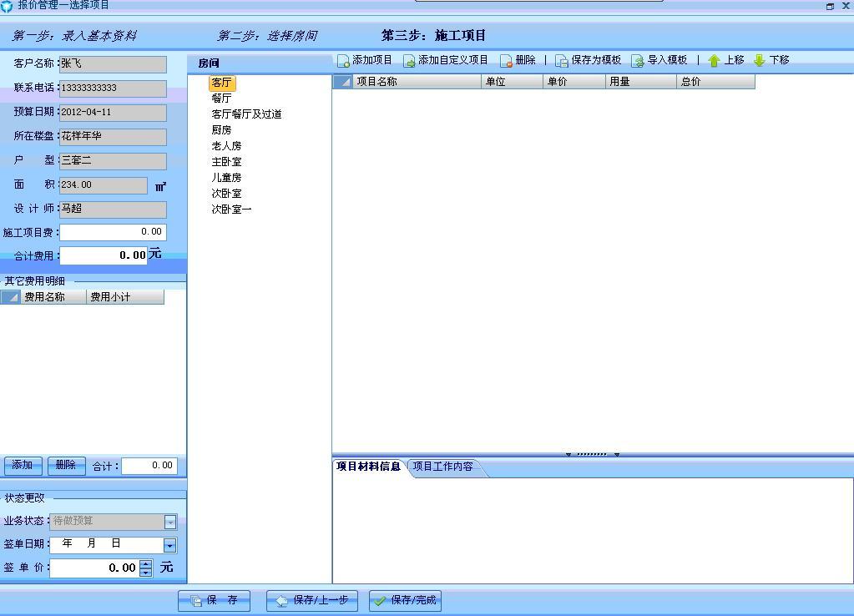The image size is (854, 616).
Task: Open the 户型 field showing 三套二
Action: click(113, 160)
